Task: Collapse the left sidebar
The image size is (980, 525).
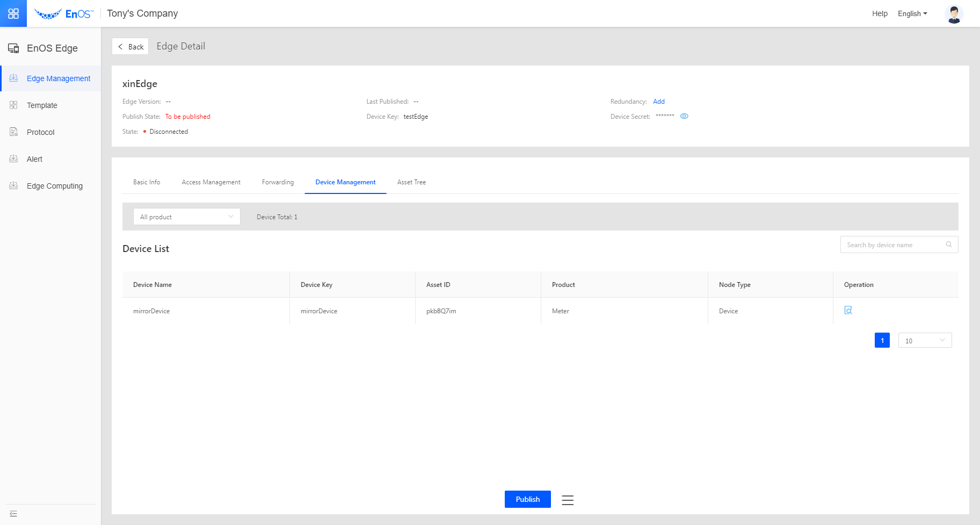Action: pos(13,514)
